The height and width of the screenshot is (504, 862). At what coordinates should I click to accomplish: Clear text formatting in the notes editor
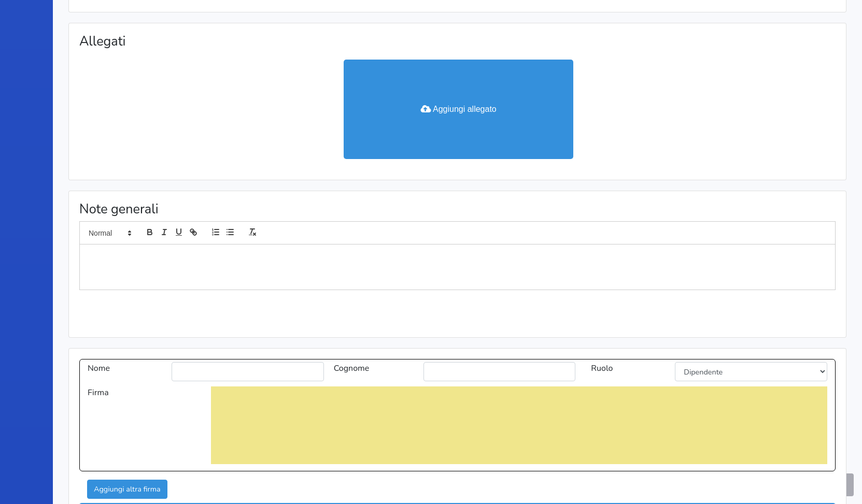252,233
